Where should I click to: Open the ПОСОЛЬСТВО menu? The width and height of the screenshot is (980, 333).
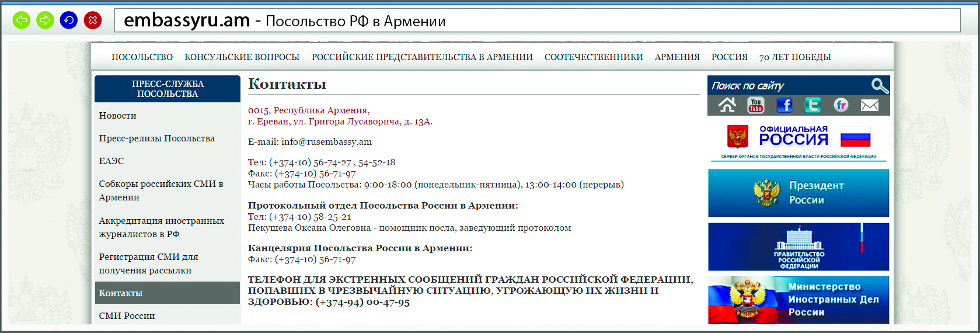pyautogui.click(x=142, y=57)
